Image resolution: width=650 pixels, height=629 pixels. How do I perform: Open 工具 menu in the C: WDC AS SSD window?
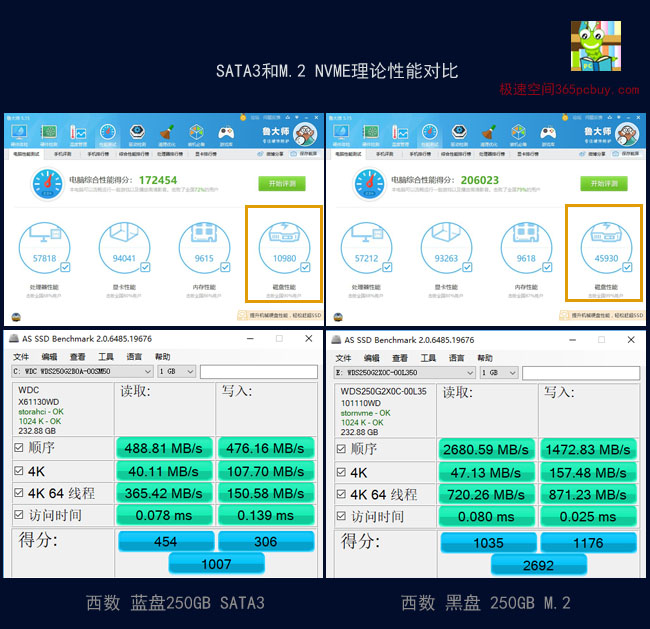(106, 357)
